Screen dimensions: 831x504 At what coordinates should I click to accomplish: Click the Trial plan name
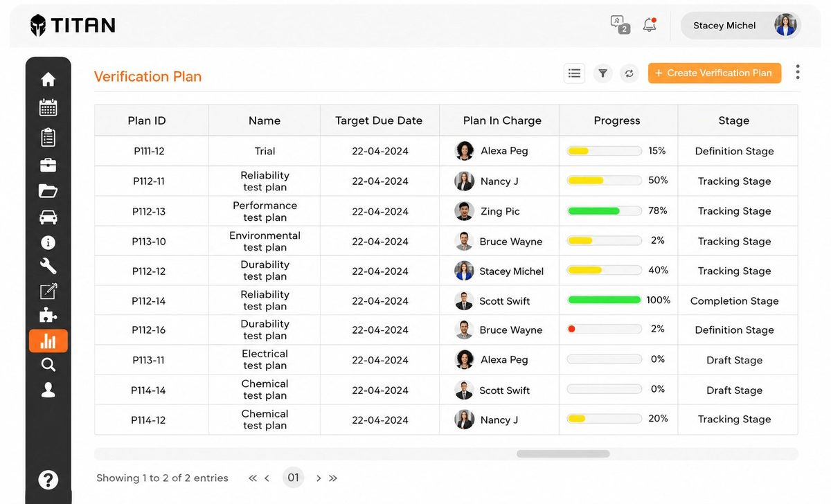pos(265,151)
